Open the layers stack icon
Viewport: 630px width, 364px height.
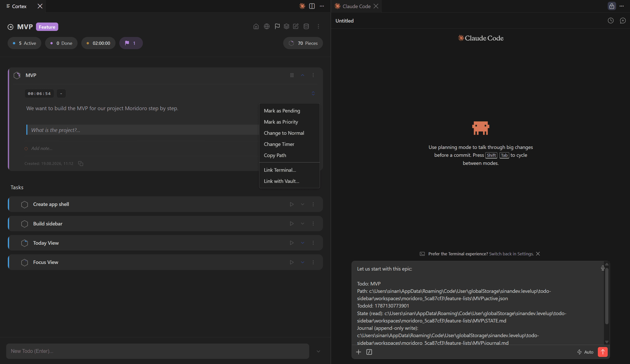point(287,26)
